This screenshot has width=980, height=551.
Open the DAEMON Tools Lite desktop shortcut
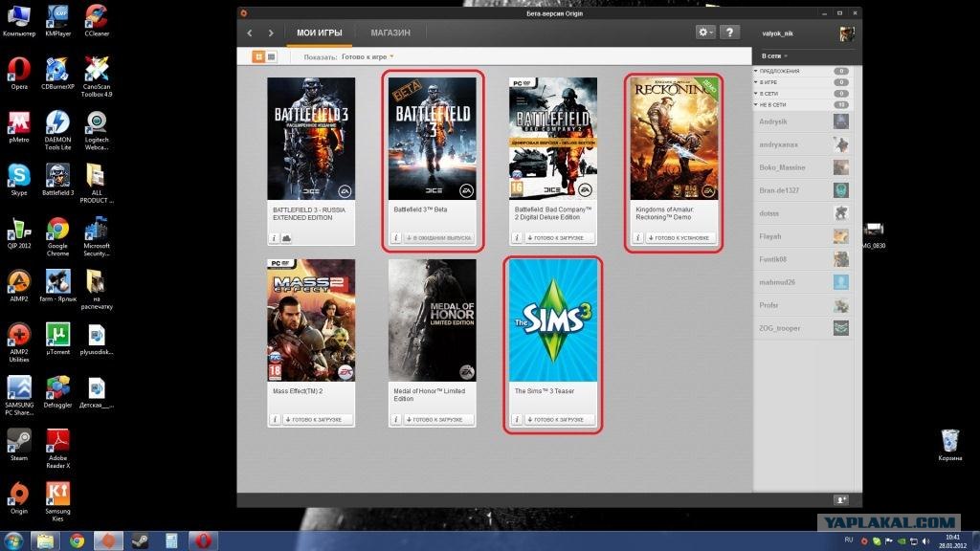57,131
